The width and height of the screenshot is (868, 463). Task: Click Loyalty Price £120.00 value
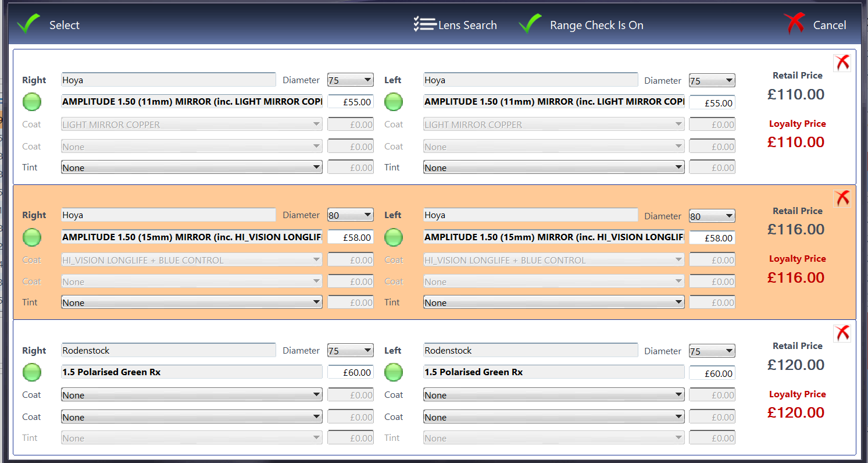point(796,412)
